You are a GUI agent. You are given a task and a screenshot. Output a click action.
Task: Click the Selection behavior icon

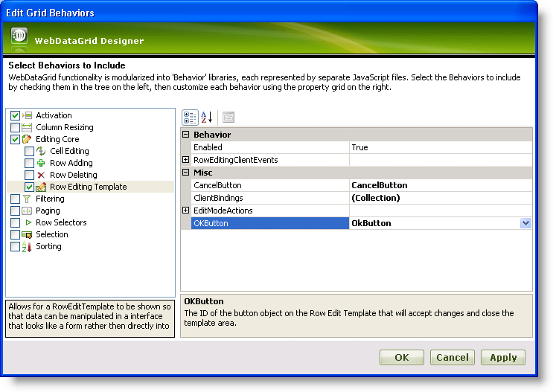click(27, 234)
